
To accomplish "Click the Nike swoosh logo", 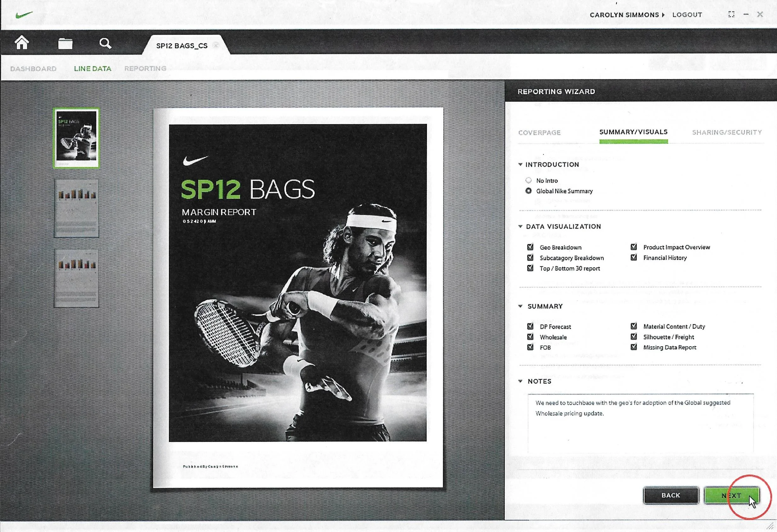I will (x=24, y=15).
